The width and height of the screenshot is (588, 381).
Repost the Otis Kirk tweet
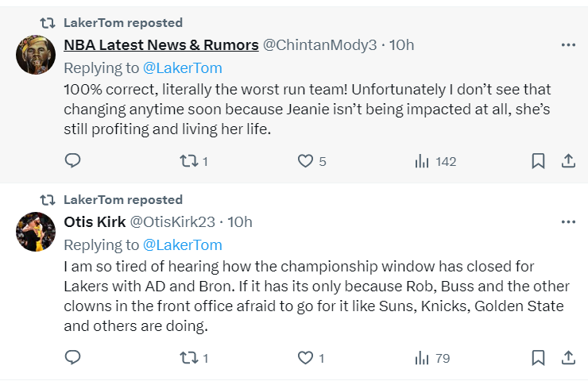coord(189,358)
